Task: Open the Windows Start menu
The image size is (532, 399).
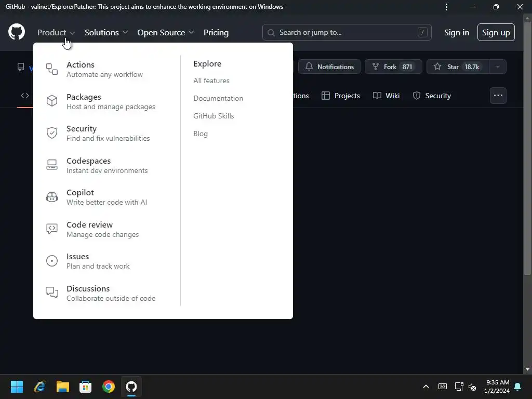Action: (17, 387)
